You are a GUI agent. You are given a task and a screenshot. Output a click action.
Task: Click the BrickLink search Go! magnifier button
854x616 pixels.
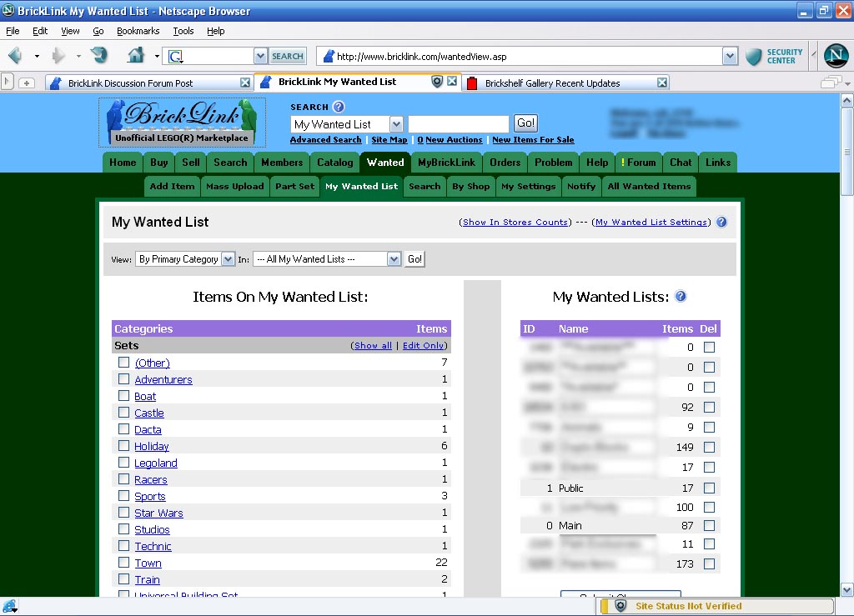click(x=525, y=123)
